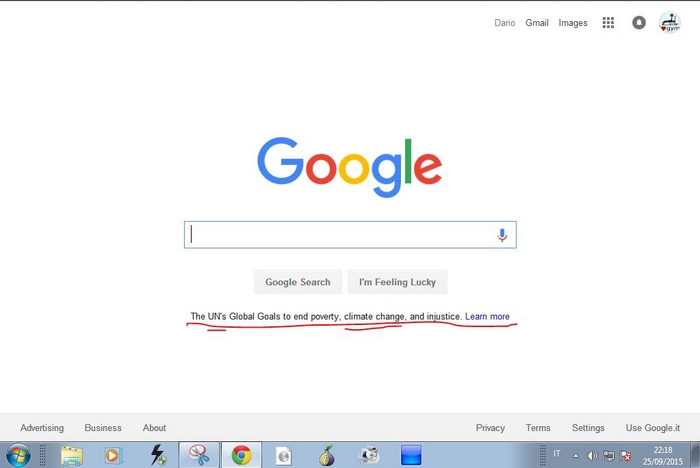Open Windows Explorer from taskbar
700x468 pixels.
71,456
